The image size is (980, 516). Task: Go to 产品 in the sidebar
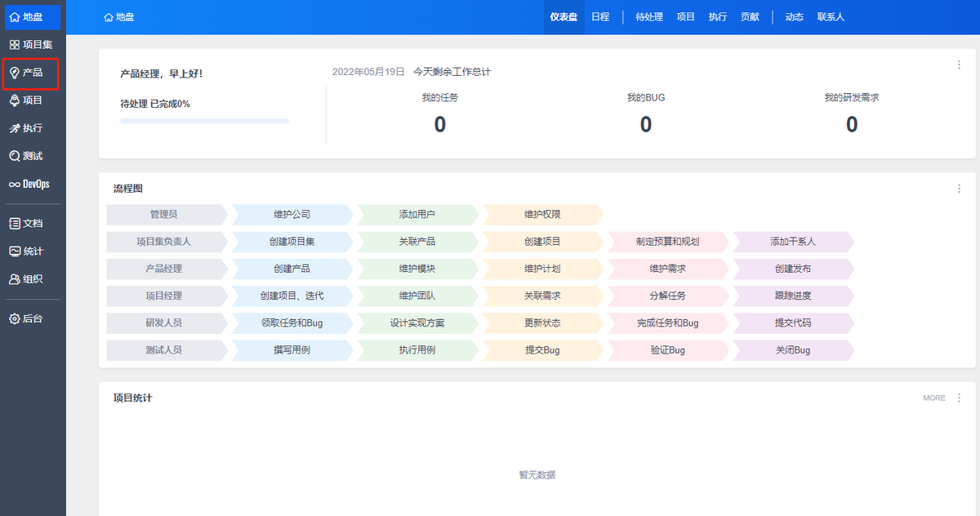click(x=33, y=73)
